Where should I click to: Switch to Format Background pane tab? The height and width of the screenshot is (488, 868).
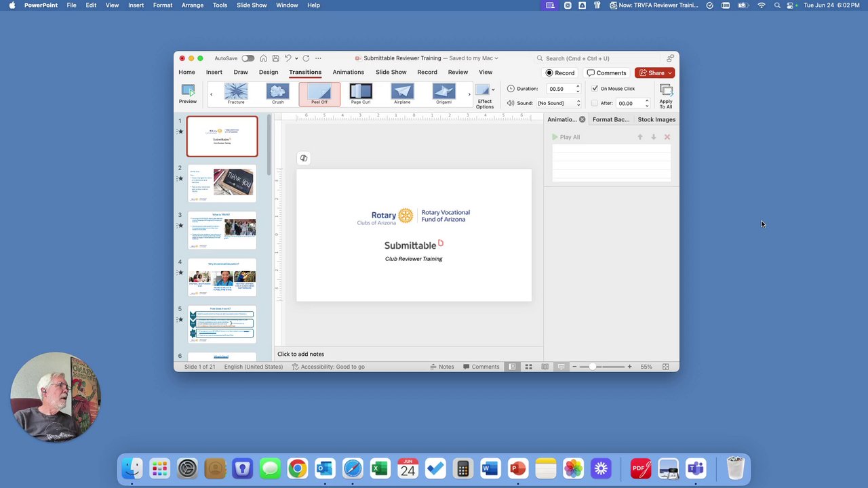point(611,119)
